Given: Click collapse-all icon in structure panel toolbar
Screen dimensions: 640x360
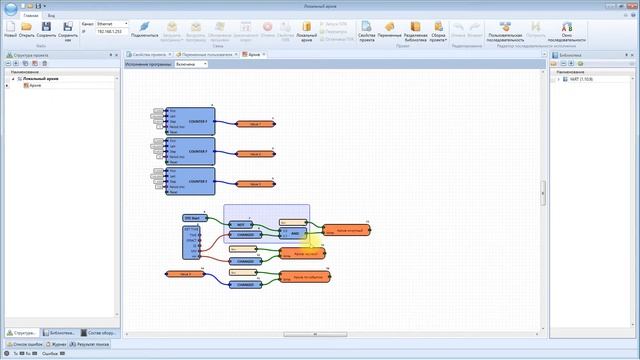Looking at the screenshot, I should tap(8, 64).
